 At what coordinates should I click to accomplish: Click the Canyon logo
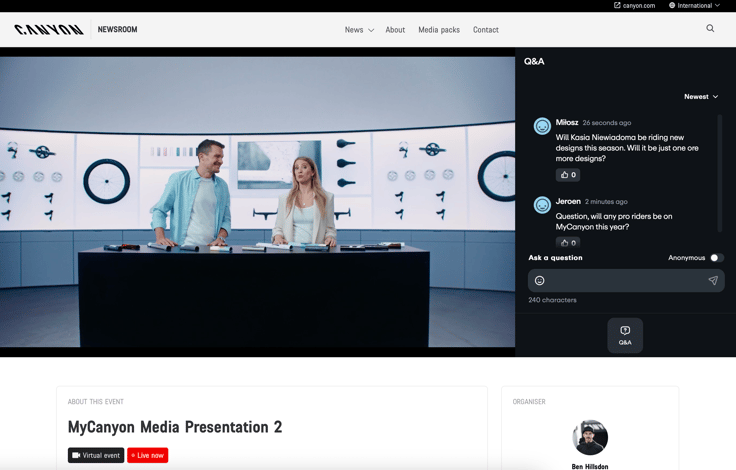[x=49, y=30]
